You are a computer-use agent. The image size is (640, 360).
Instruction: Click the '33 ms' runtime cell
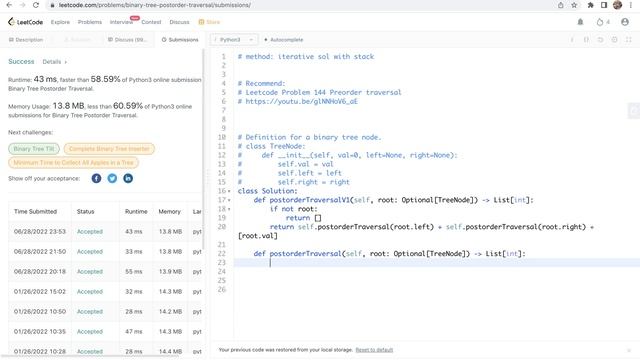(133, 251)
